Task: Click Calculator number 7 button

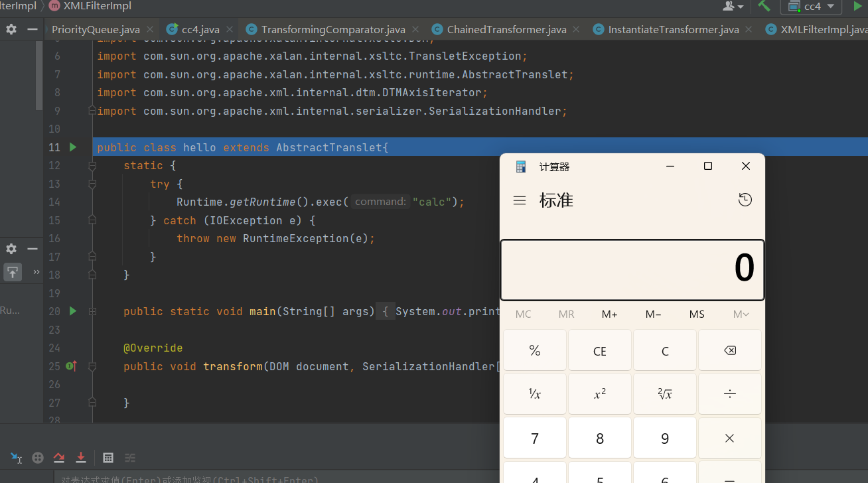Action: (535, 438)
